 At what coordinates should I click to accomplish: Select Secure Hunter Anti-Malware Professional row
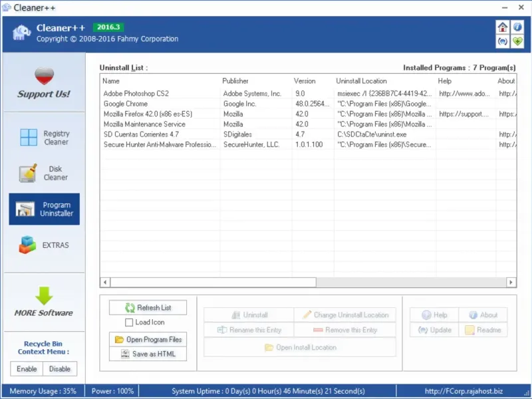[x=309, y=144]
